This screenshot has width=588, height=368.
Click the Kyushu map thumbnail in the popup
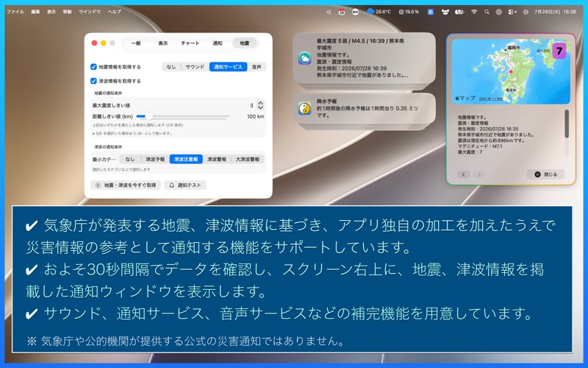click(x=511, y=71)
